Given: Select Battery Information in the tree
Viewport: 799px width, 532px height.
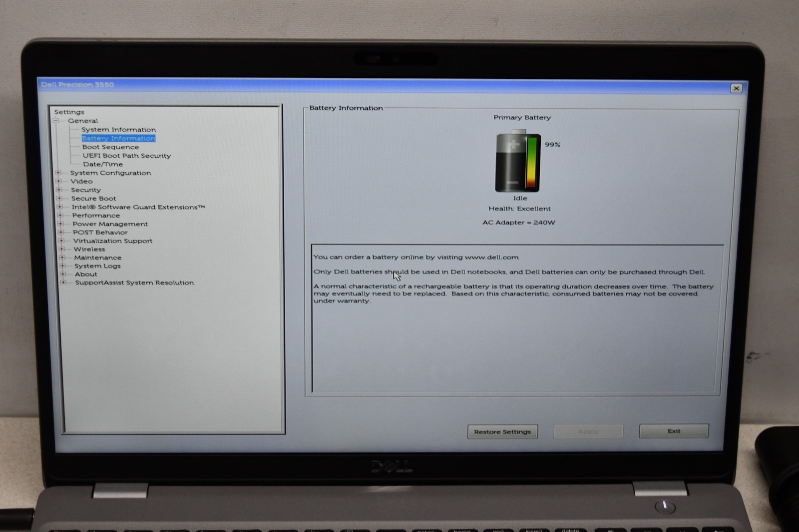Looking at the screenshot, I should (118, 138).
